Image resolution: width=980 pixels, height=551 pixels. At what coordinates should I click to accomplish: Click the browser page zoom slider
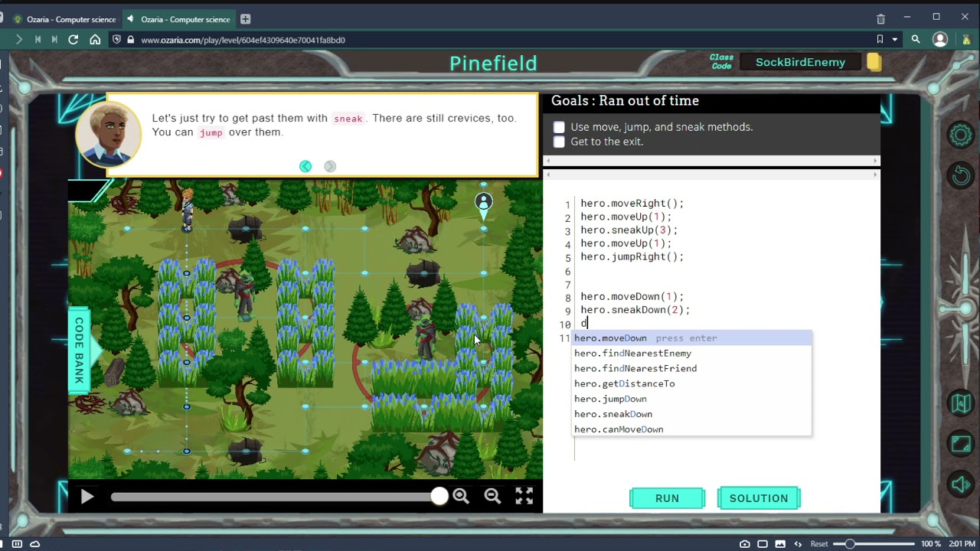pos(875,544)
